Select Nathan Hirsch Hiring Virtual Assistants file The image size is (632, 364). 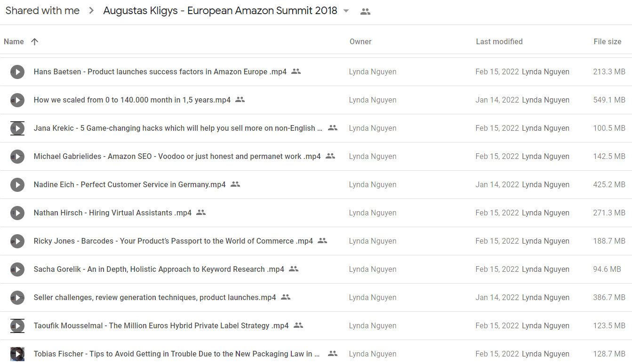pyautogui.click(x=112, y=213)
